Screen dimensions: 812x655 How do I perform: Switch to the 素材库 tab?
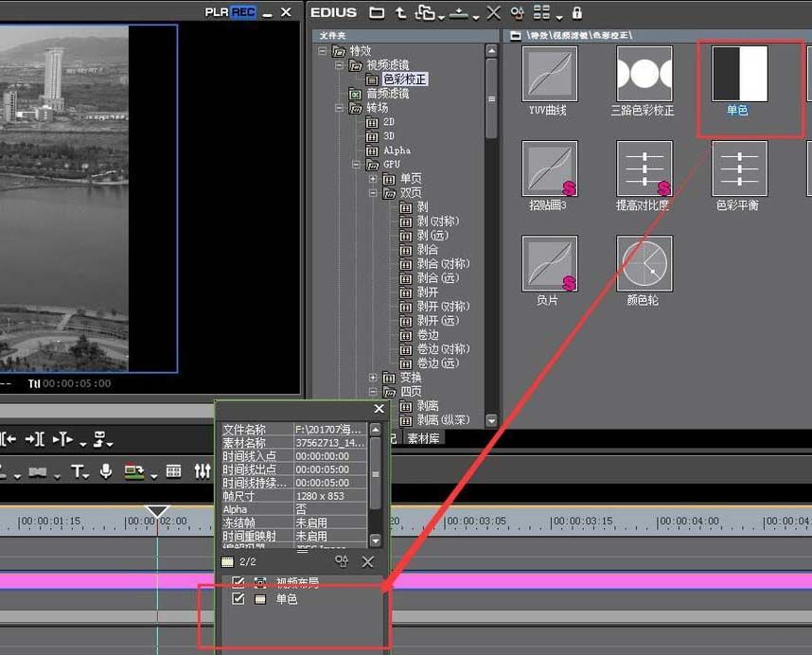tap(423, 438)
